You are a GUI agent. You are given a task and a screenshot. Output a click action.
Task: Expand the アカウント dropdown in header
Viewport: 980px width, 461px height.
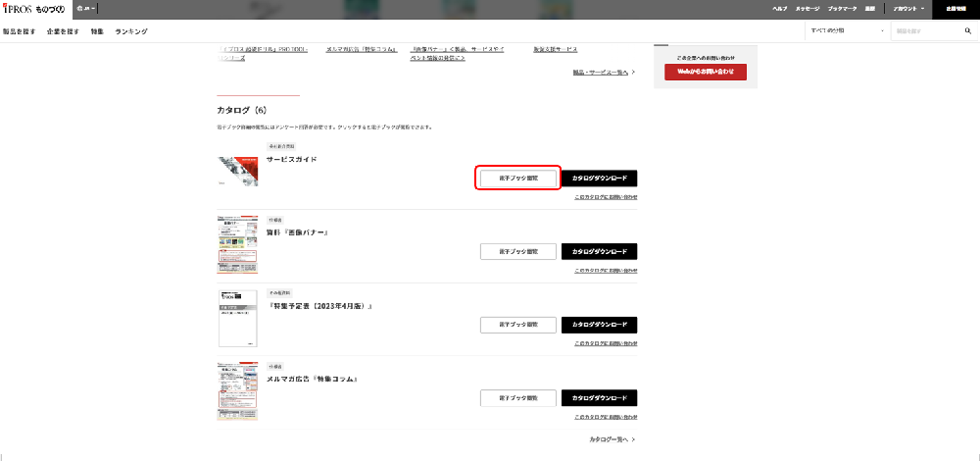[907, 8]
